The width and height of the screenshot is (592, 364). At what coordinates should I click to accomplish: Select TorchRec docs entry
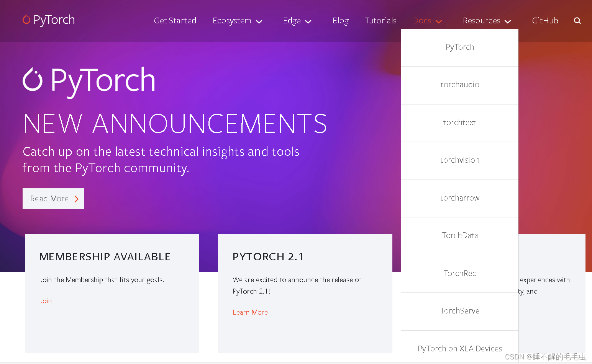[x=460, y=274]
